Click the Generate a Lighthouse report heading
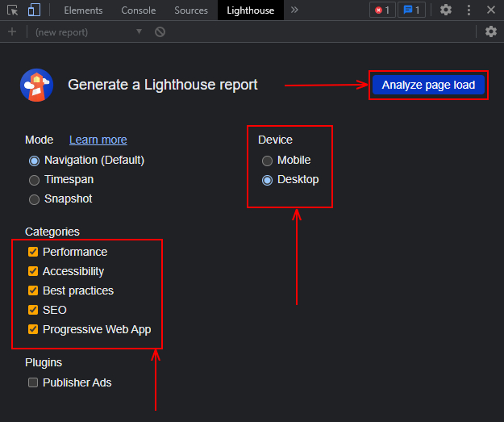 163,85
